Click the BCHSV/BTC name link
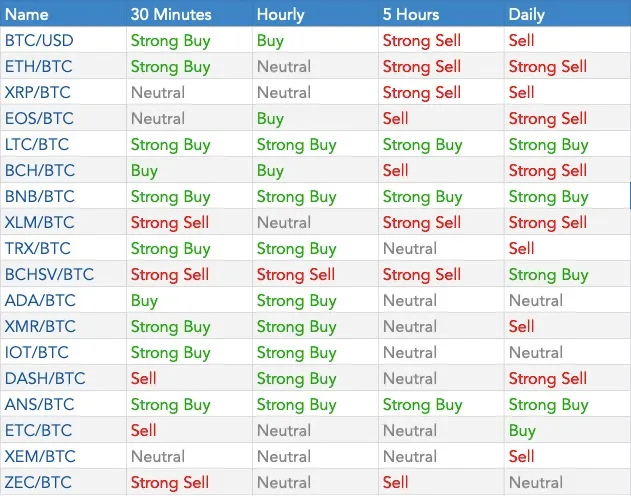This screenshot has width=631, height=496. click(49, 274)
